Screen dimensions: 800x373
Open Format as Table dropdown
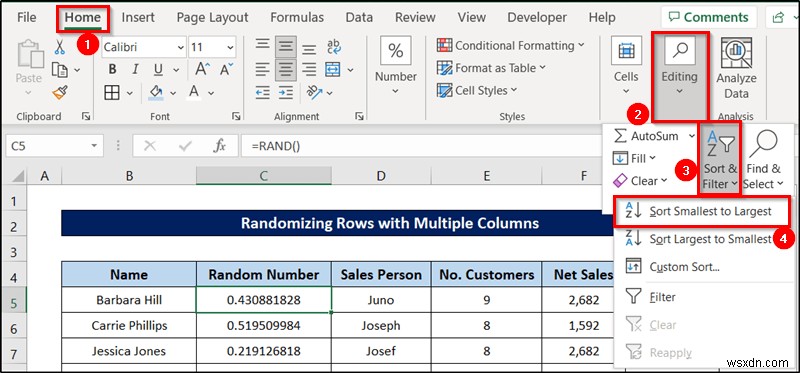491,68
